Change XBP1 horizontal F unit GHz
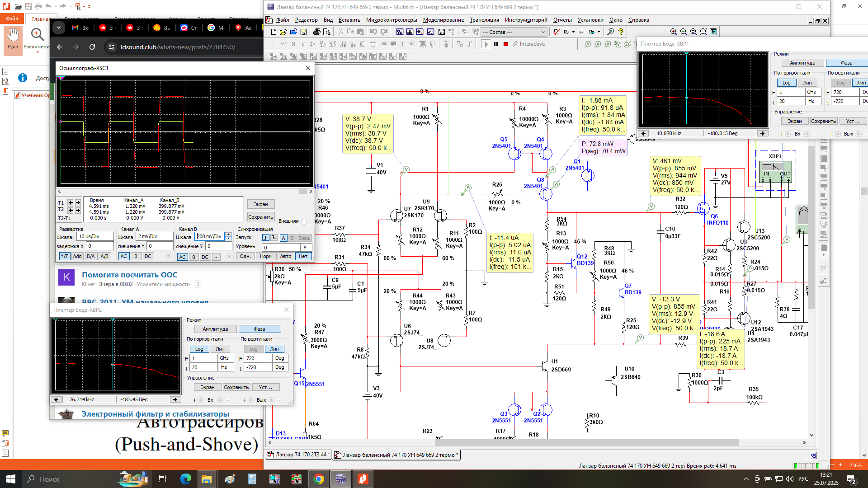Viewport: 868px width, 488px height. 812,92
